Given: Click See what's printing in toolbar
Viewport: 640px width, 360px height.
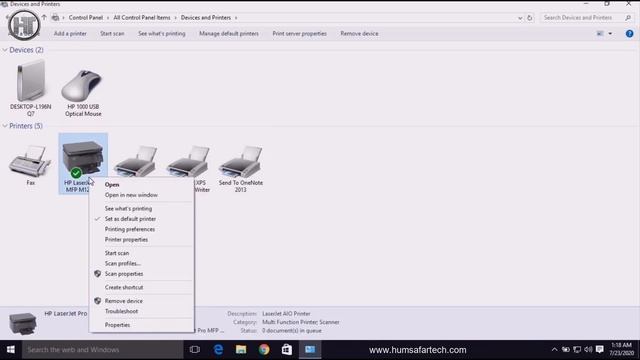Looking at the screenshot, I should pos(162,34).
